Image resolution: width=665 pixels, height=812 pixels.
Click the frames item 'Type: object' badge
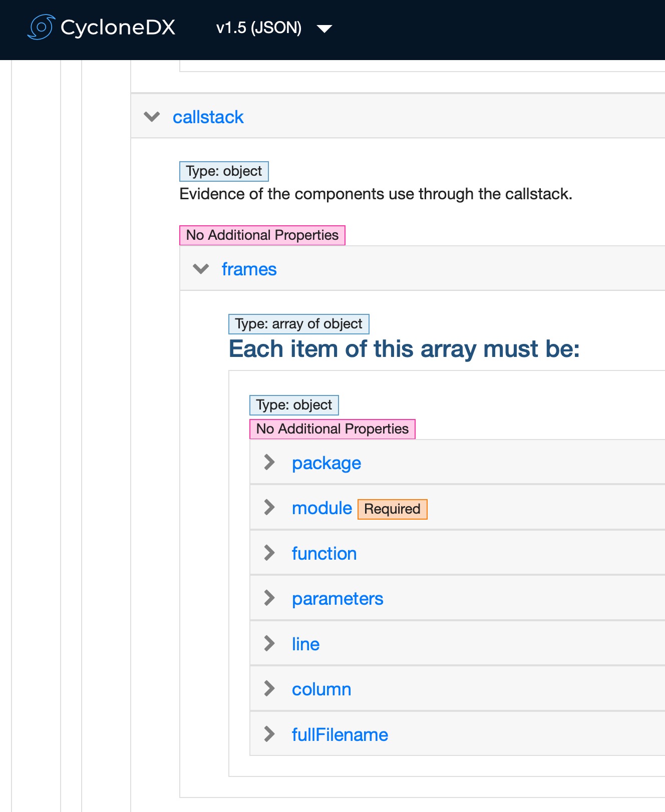[294, 405]
